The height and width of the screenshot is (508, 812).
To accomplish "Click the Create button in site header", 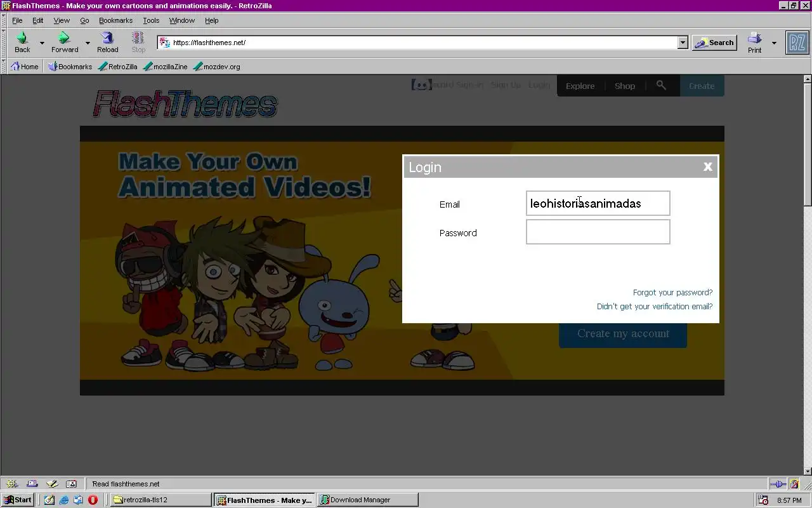I will 702,86.
